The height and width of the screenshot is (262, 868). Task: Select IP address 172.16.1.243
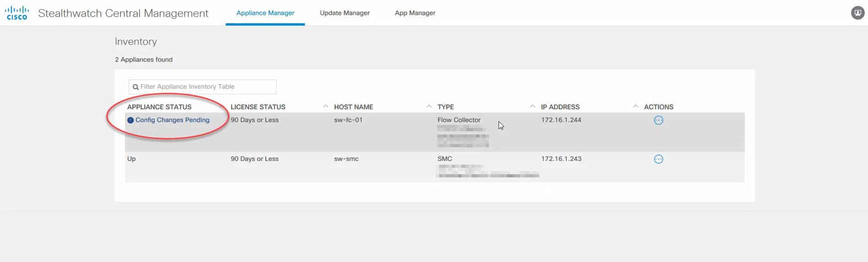click(561, 159)
